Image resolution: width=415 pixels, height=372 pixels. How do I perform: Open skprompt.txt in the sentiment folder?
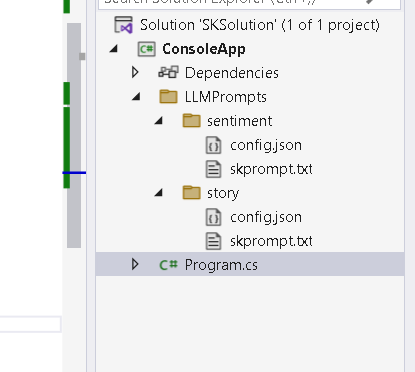[271, 169]
